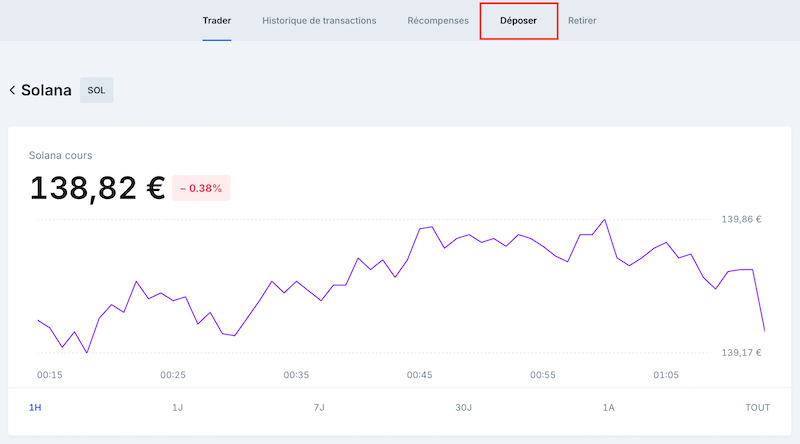Click the Solana cours label
The image size is (800, 444).
tap(60, 155)
